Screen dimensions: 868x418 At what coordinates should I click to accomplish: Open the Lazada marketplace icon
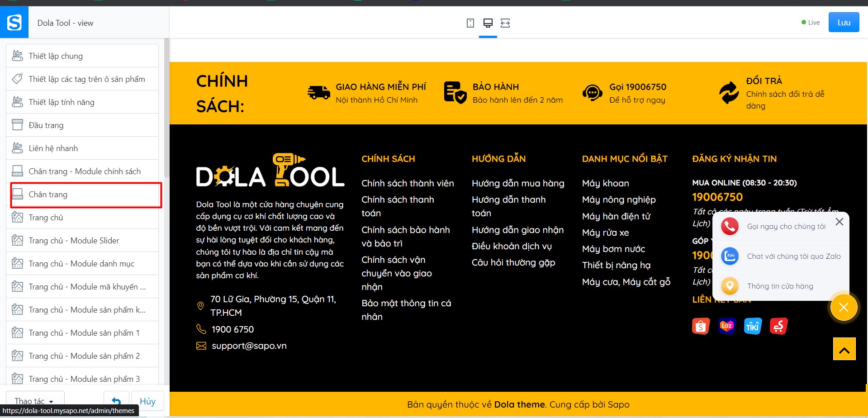[727, 326]
